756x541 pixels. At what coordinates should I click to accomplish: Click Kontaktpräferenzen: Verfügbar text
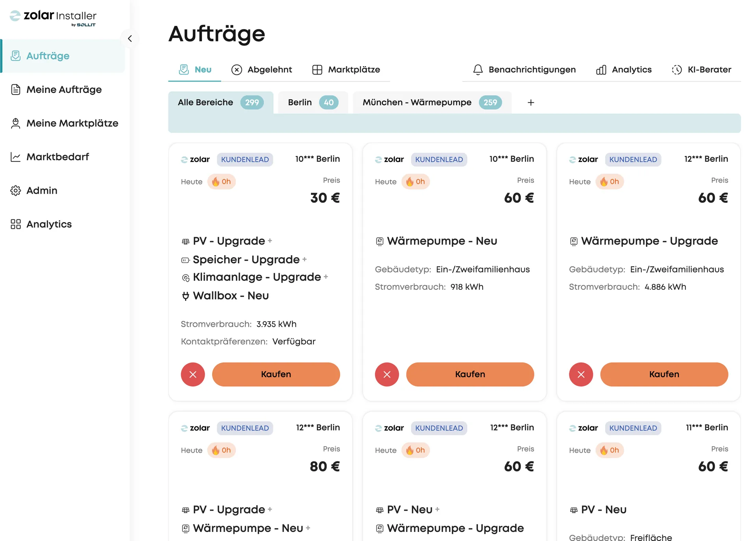pyautogui.click(x=248, y=341)
